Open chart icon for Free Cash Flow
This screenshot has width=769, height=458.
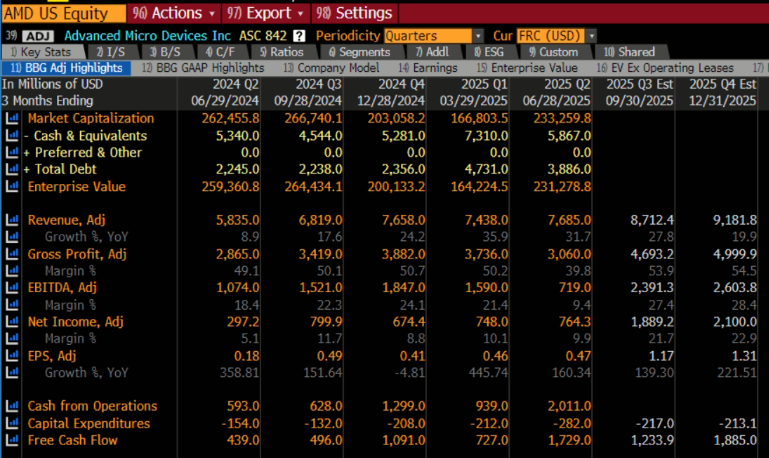click(12, 440)
